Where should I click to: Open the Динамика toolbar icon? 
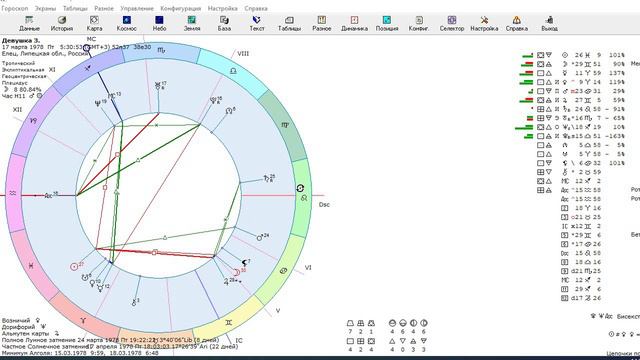tap(354, 24)
